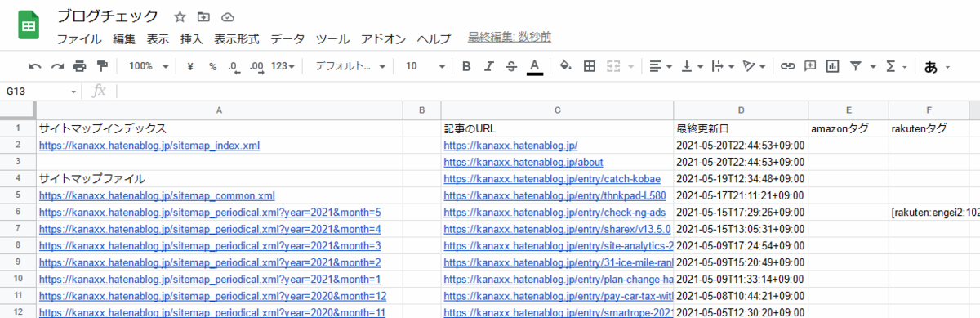This screenshot has width=980, height=318.
Task: Toggle Japanese input tools あ button
Action: (931, 67)
